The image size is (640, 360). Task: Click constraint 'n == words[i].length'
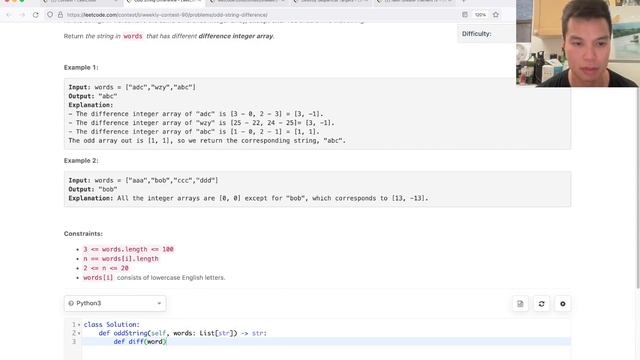(x=121, y=258)
